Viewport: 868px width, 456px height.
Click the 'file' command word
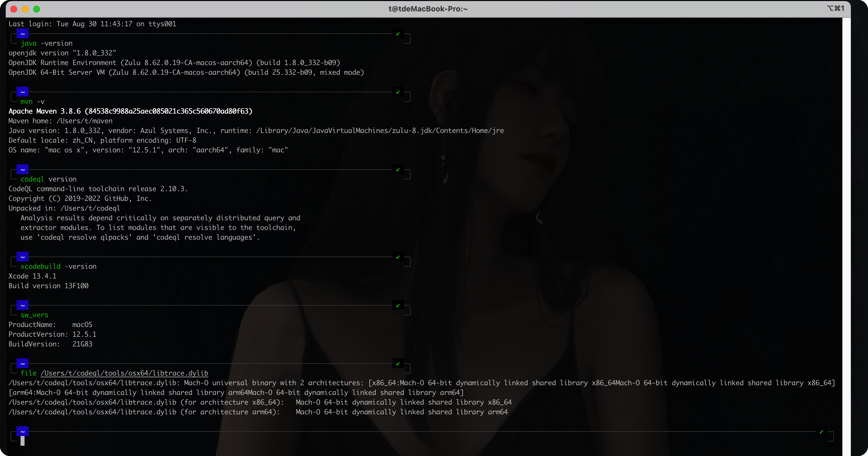point(29,373)
